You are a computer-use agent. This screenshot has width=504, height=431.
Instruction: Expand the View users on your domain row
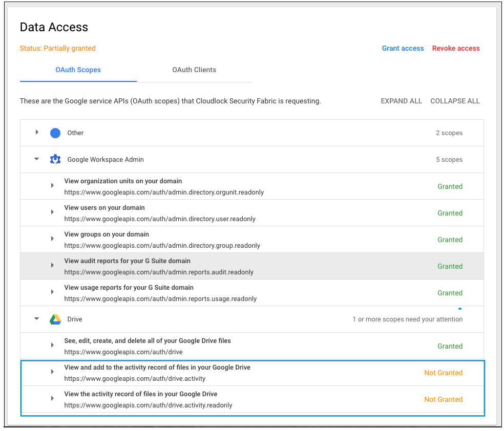coord(52,212)
